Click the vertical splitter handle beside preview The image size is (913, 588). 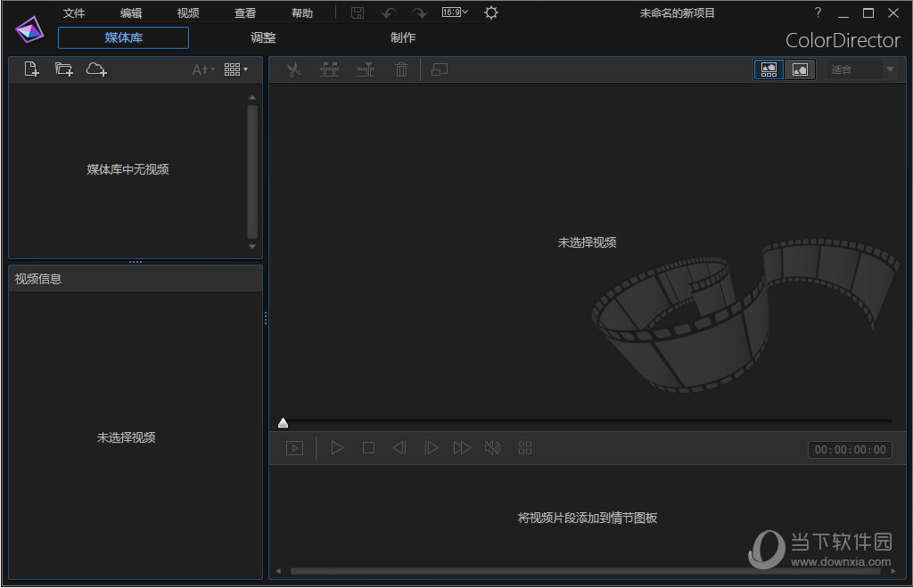point(266,317)
